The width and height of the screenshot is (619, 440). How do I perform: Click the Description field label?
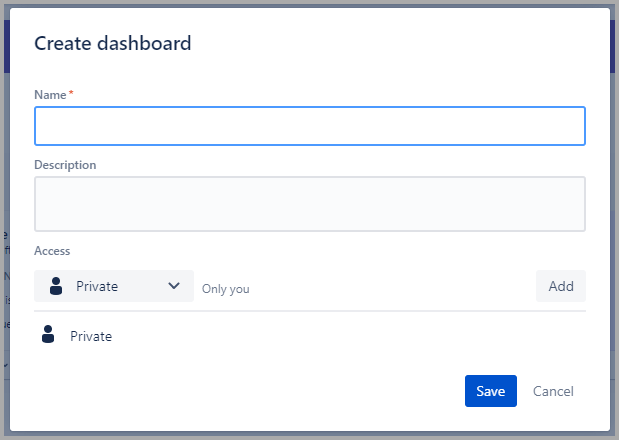pos(65,164)
